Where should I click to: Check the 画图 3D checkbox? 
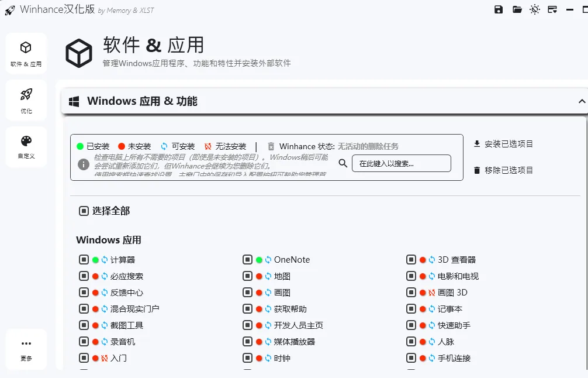(x=411, y=293)
